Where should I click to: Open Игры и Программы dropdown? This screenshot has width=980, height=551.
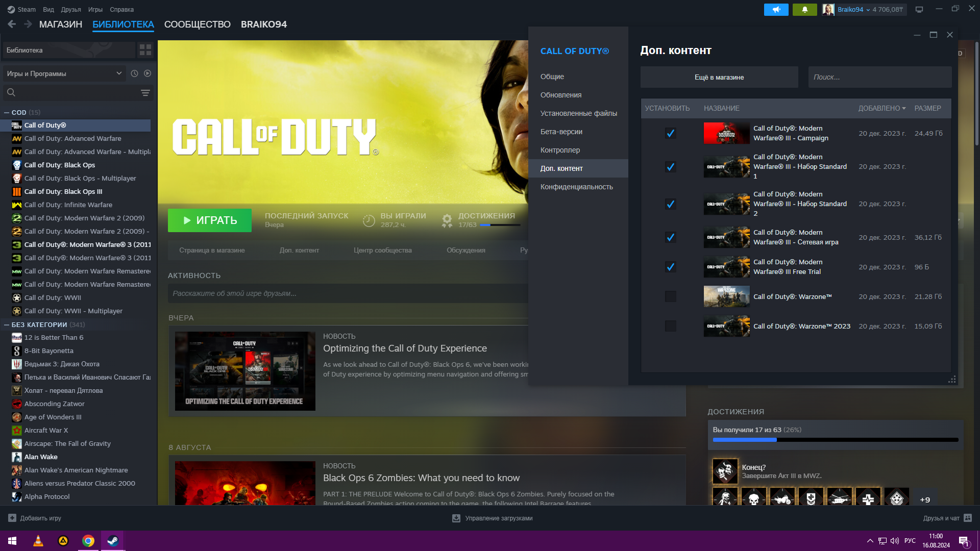[64, 73]
